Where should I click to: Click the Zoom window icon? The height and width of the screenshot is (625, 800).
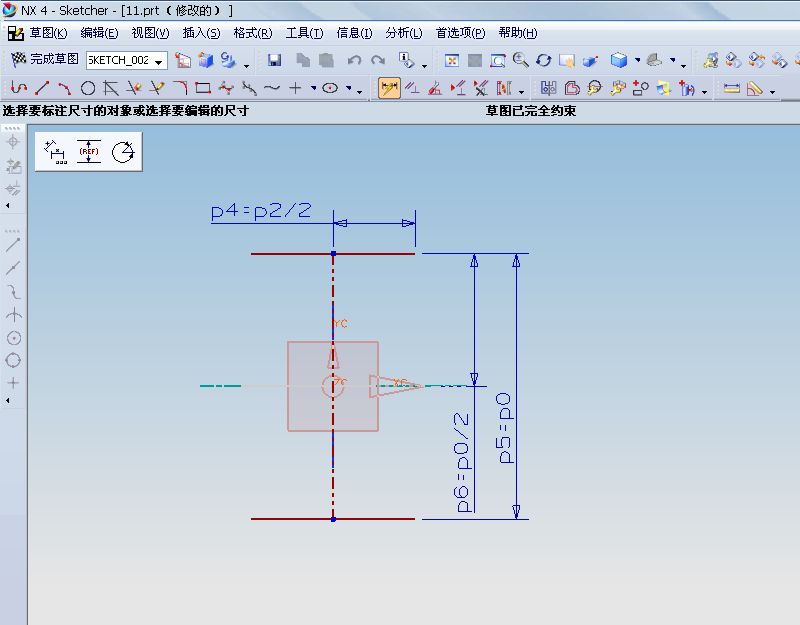click(x=498, y=61)
